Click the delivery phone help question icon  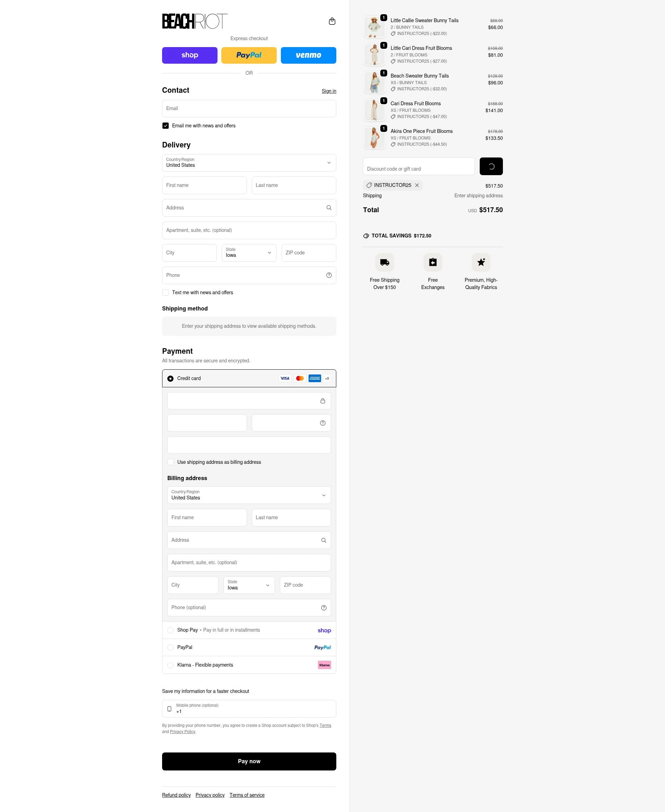(329, 275)
